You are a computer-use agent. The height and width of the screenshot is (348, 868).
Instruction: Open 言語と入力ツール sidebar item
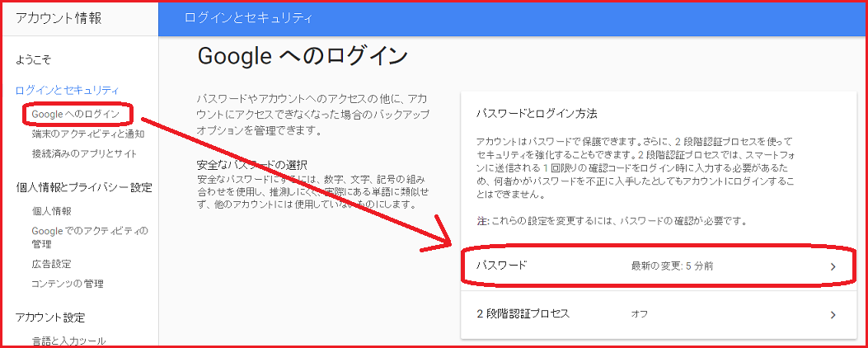point(68,341)
